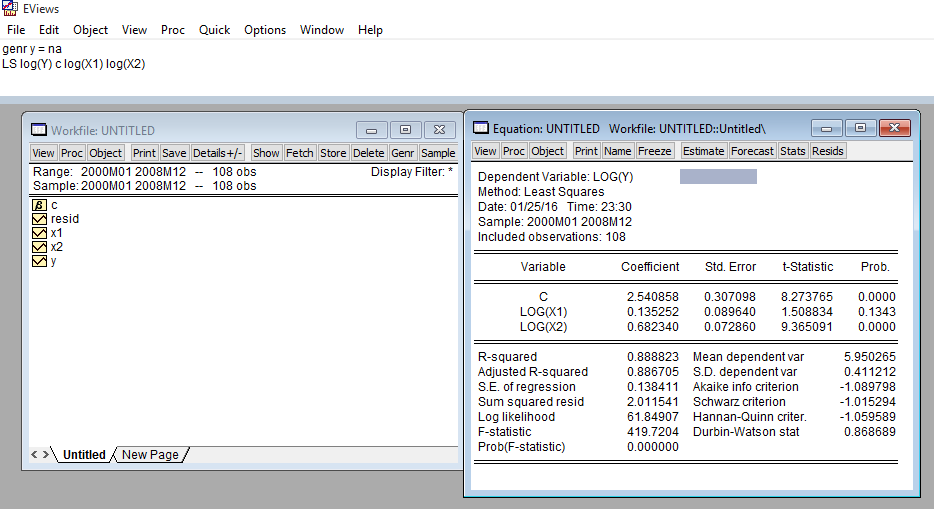The height and width of the screenshot is (509, 934).
Task: Open the equation Object dropdown button
Action: tap(547, 151)
